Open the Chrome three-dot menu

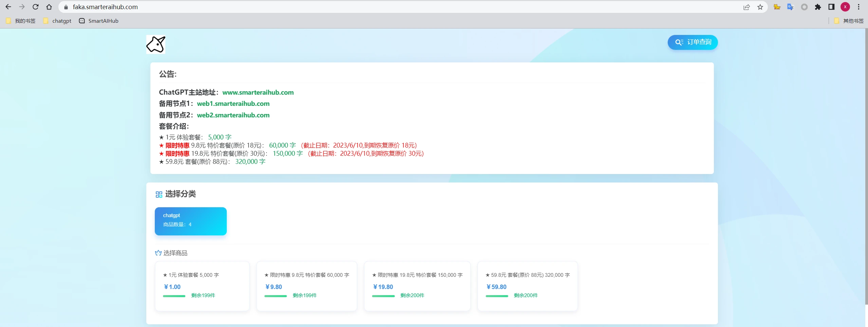(859, 7)
